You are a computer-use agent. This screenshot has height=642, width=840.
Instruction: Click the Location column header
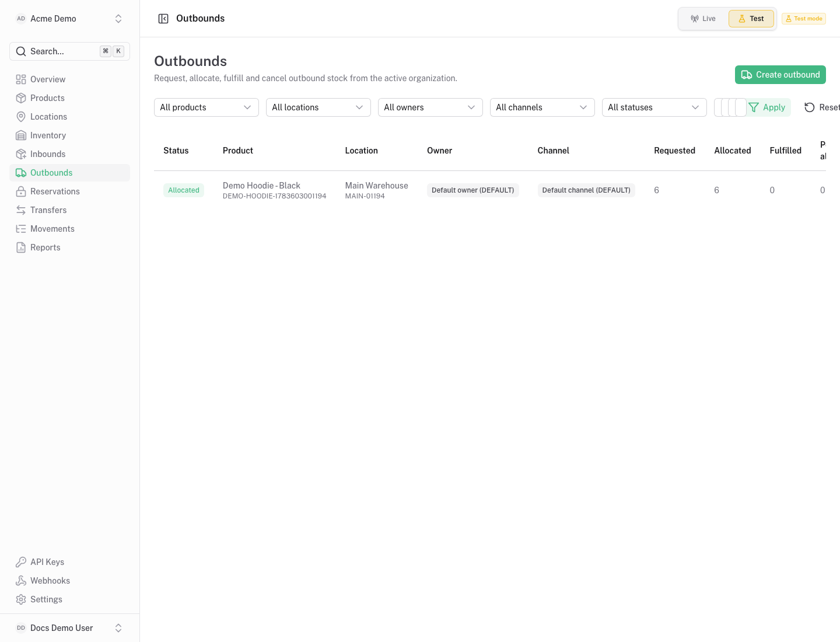(x=362, y=151)
